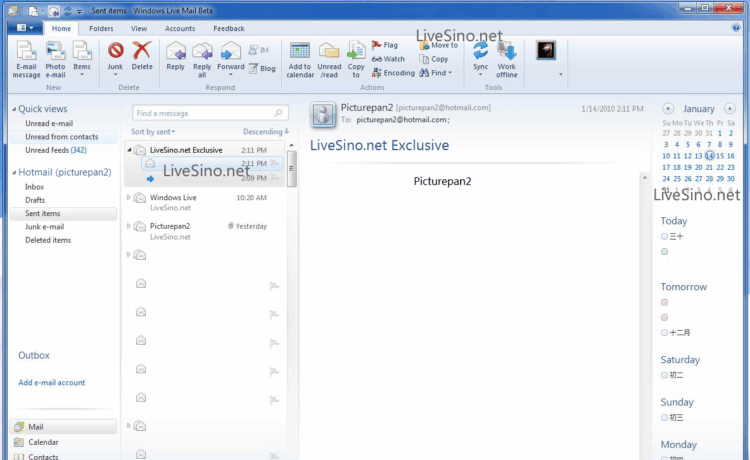Expand the Picturepan2 conversation
750x460 pixels.
tap(129, 226)
